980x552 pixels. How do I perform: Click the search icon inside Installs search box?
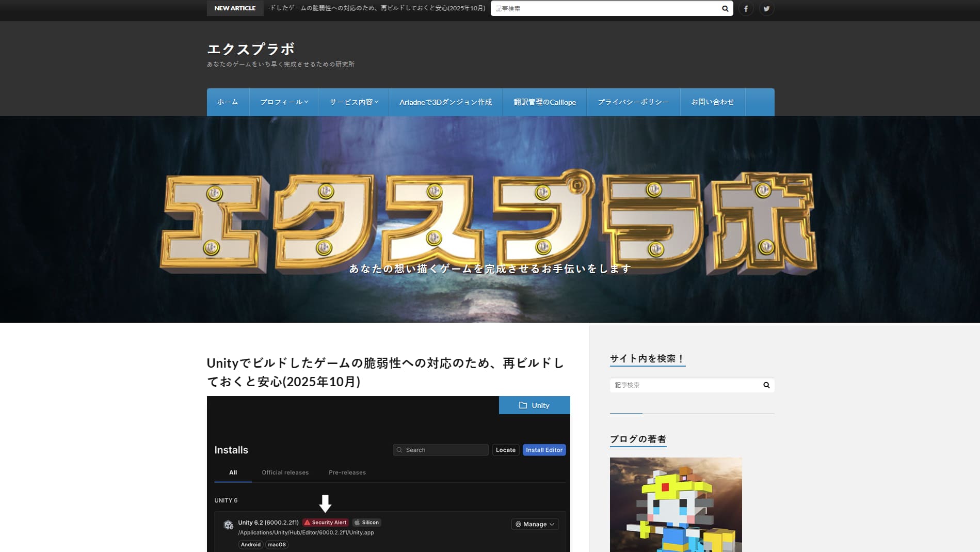(x=399, y=449)
